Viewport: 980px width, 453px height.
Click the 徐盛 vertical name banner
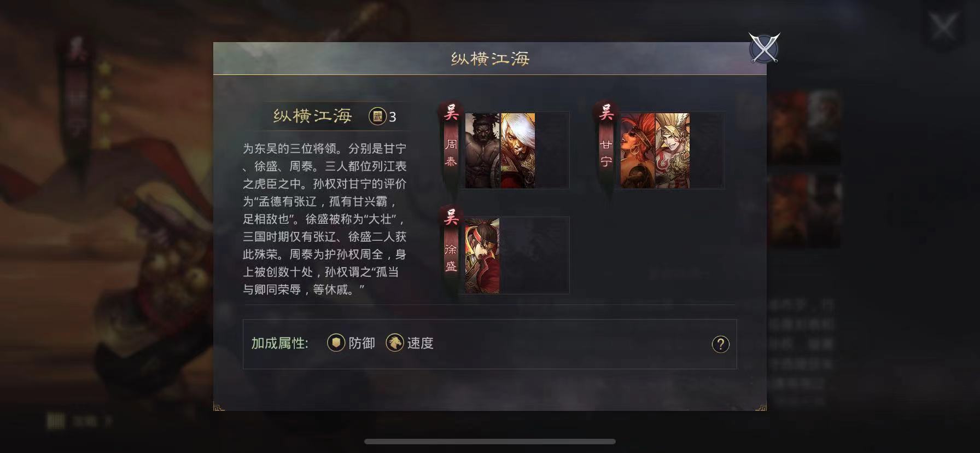pos(451,258)
